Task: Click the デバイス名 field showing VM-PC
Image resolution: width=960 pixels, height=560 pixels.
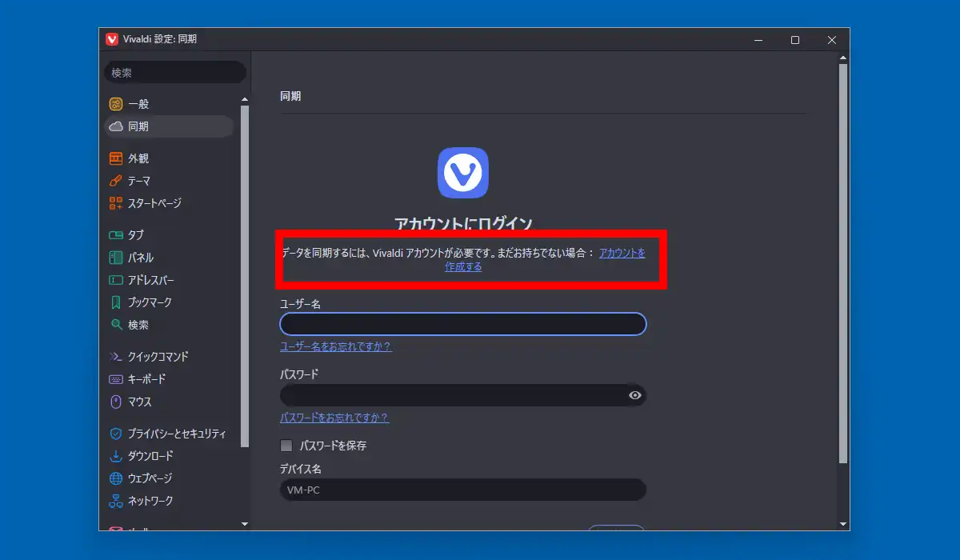Action: tap(463, 490)
